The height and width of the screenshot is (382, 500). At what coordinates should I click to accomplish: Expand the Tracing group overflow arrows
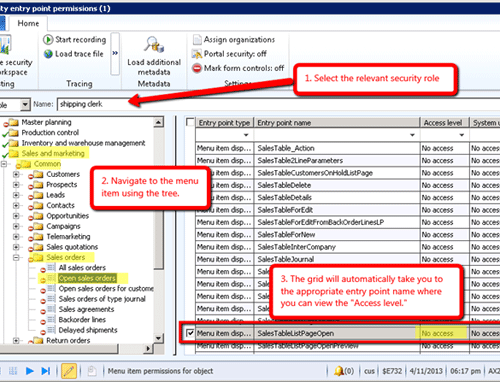tap(115, 53)
